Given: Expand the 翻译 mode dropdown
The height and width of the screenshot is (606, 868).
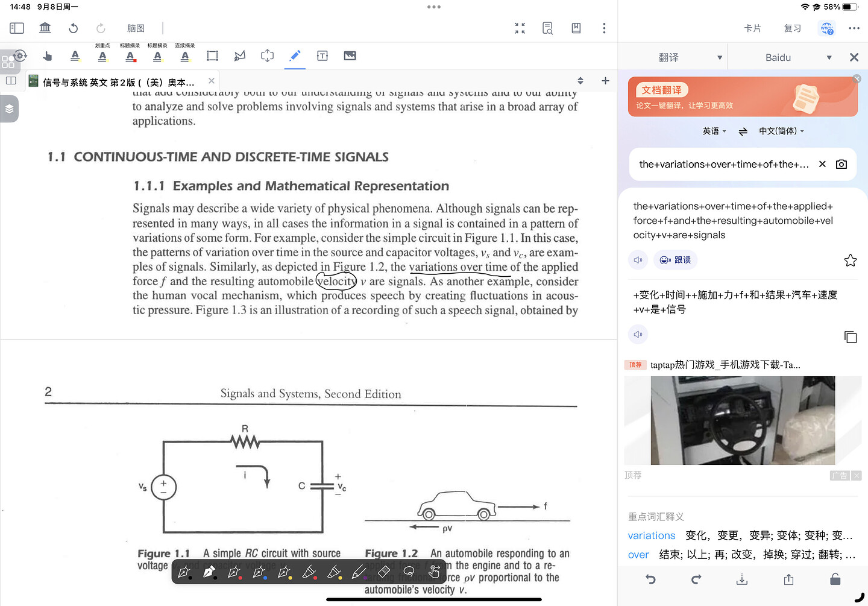Looking at the screenshot, I should point(719,58).
